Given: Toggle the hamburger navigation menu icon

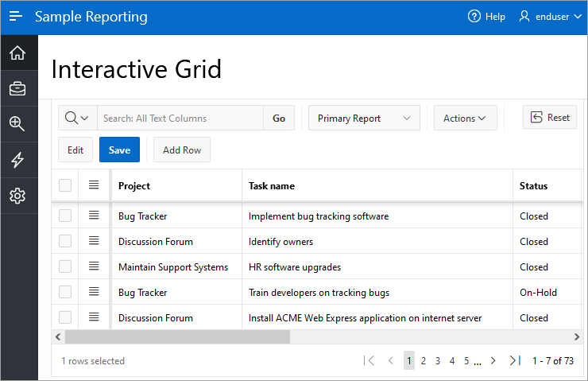Looking at the screenshot, I should point(16,17).
